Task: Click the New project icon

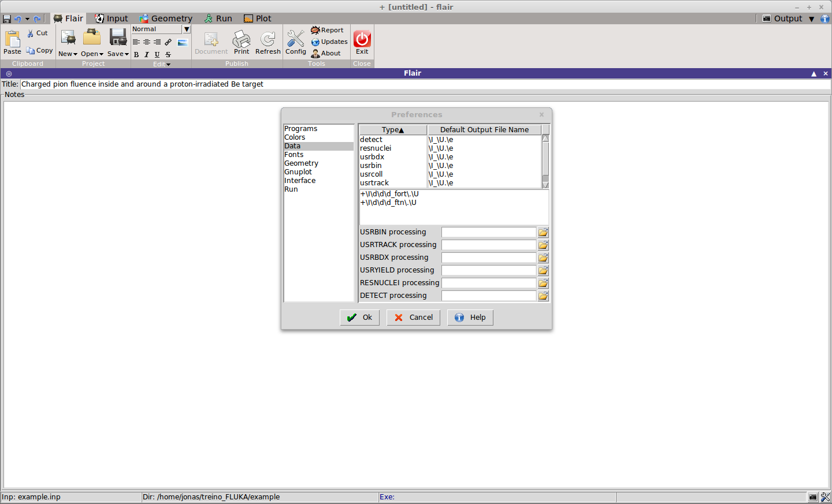Action: [68, 38]
